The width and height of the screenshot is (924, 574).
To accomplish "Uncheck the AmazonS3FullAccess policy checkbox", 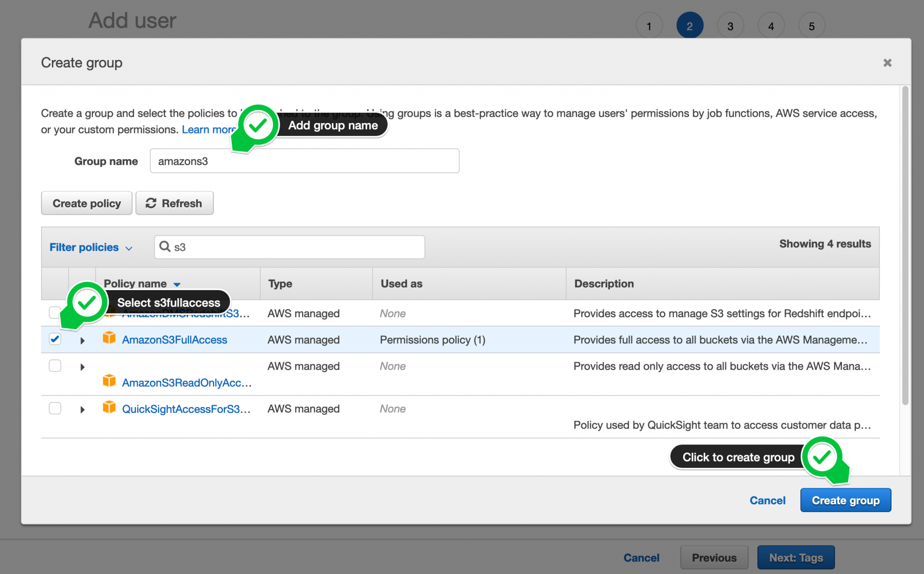I will point(55,339).
